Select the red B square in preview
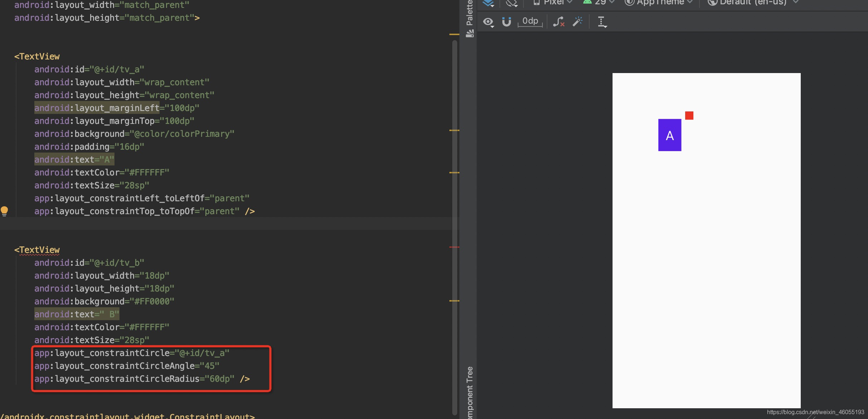868x419 pixels. 689,115
